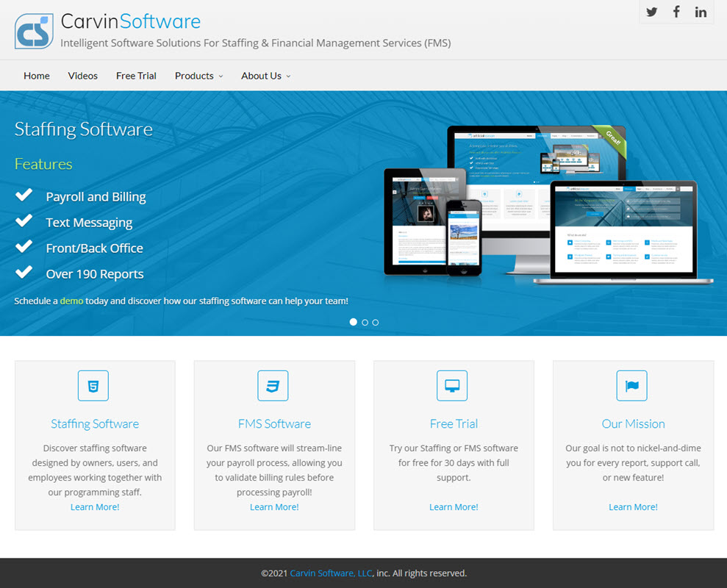Open the Free Trial navigation item

[x=136, y=76]
